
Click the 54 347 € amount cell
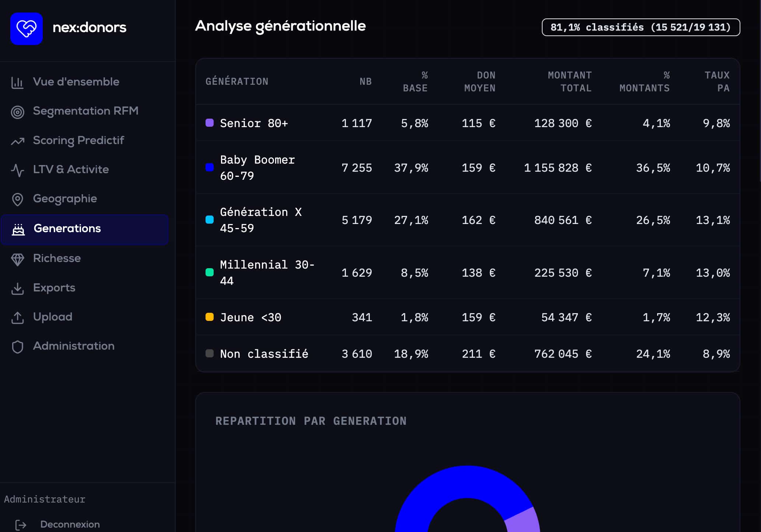point(566,317)
